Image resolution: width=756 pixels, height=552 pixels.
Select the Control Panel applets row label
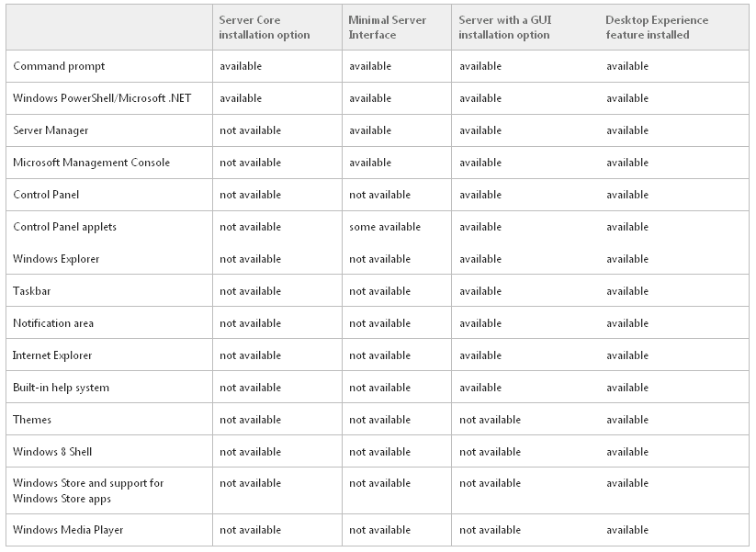64,227
